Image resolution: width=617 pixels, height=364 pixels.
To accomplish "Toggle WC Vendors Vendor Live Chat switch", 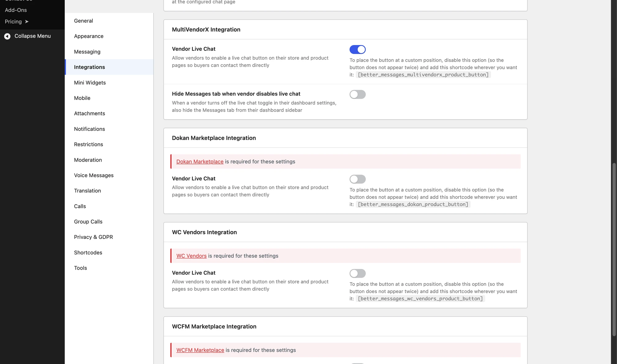I will [358, 273].
